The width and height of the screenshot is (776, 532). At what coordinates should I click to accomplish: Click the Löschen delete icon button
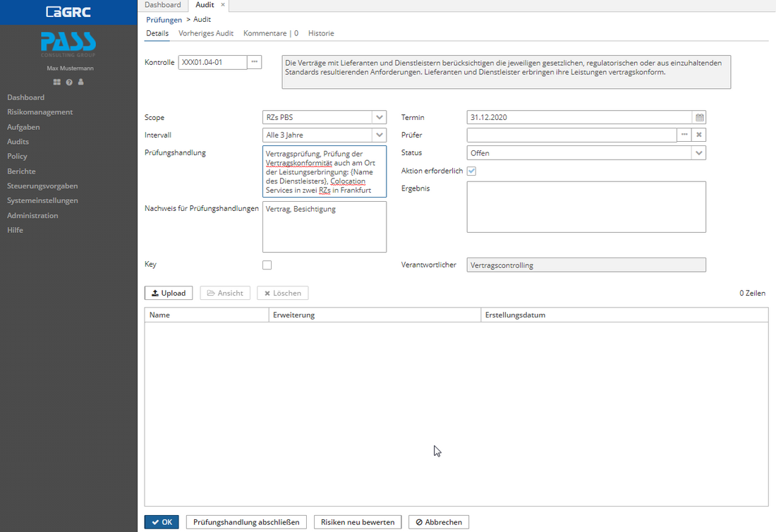(x=282, y=293)
